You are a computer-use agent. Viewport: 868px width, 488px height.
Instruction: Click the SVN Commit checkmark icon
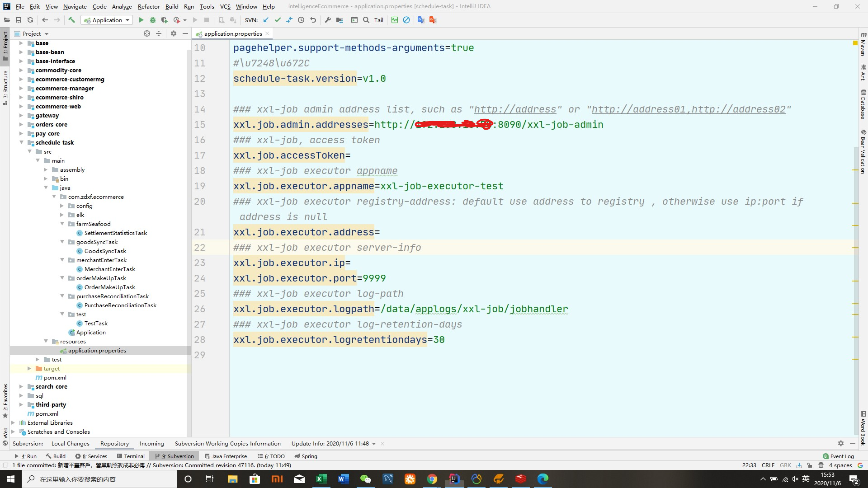[x=278, y=20]
